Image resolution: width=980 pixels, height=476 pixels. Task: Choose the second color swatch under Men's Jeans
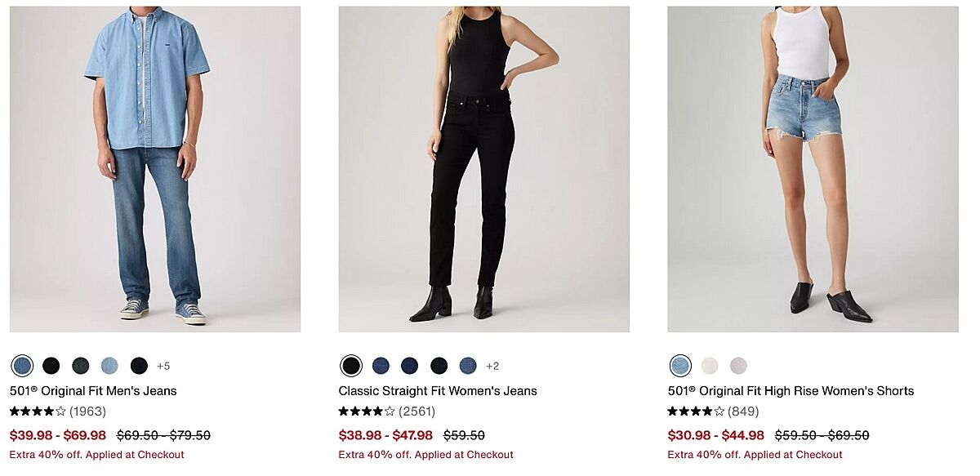click(x=51, y=366)
